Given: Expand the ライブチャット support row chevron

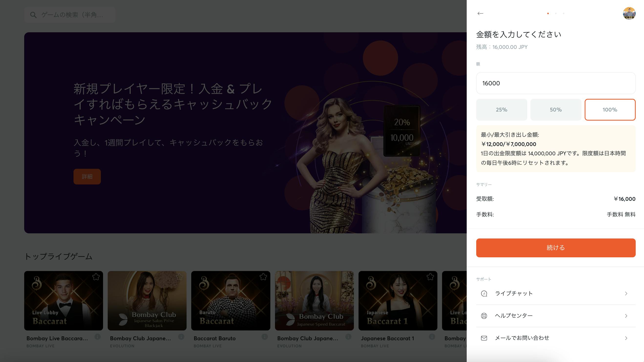Looking at the screenshot, I should coord(626,294).
